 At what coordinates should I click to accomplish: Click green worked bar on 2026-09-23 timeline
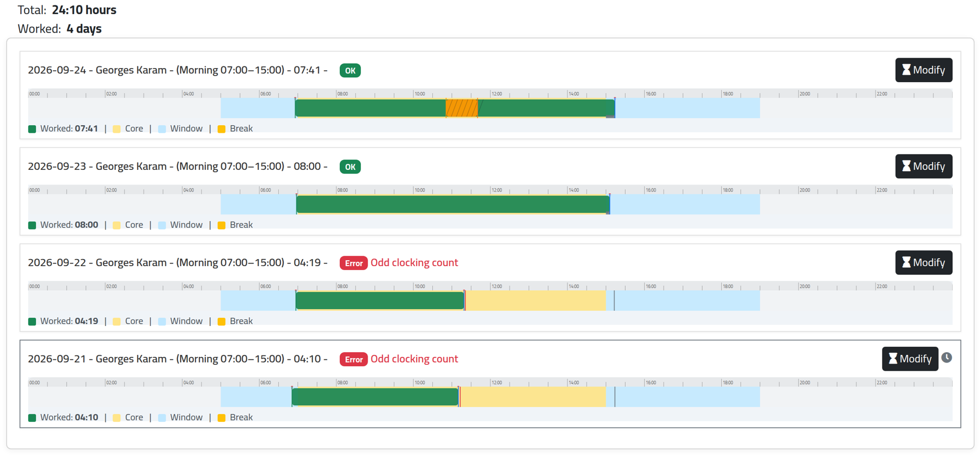(453, 205)
